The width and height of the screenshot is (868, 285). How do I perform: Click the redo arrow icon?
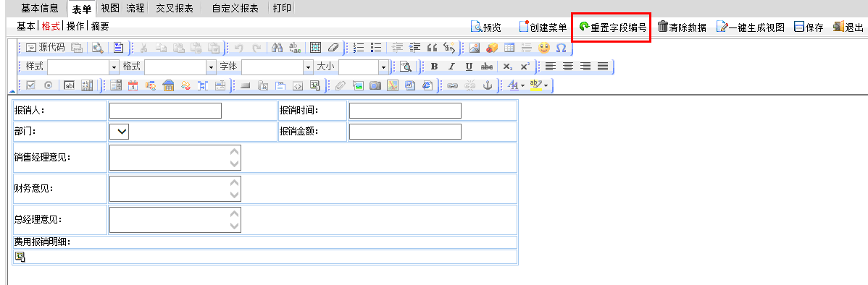(x=257, y=48)
